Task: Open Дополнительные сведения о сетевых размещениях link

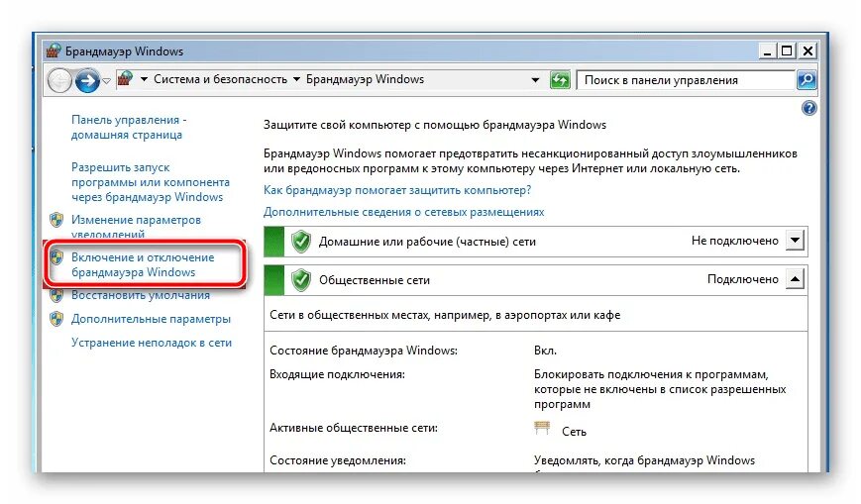Action: coord(403,212)
